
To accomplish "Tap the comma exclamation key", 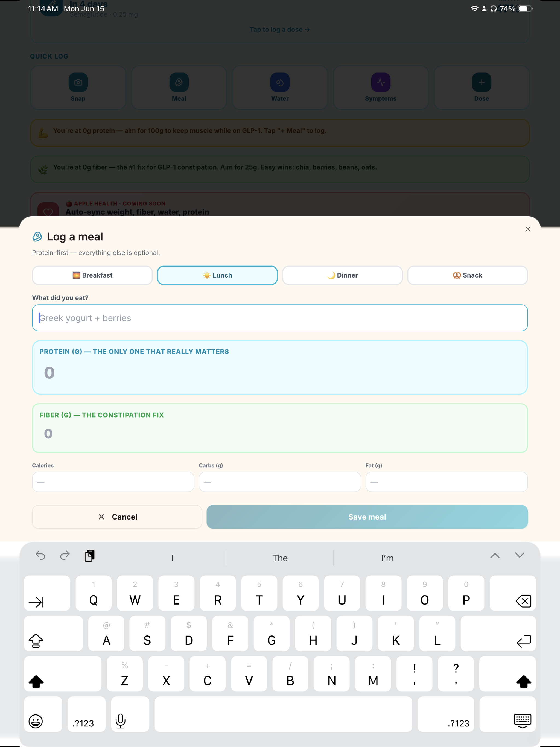I will (x=415, y=674).
